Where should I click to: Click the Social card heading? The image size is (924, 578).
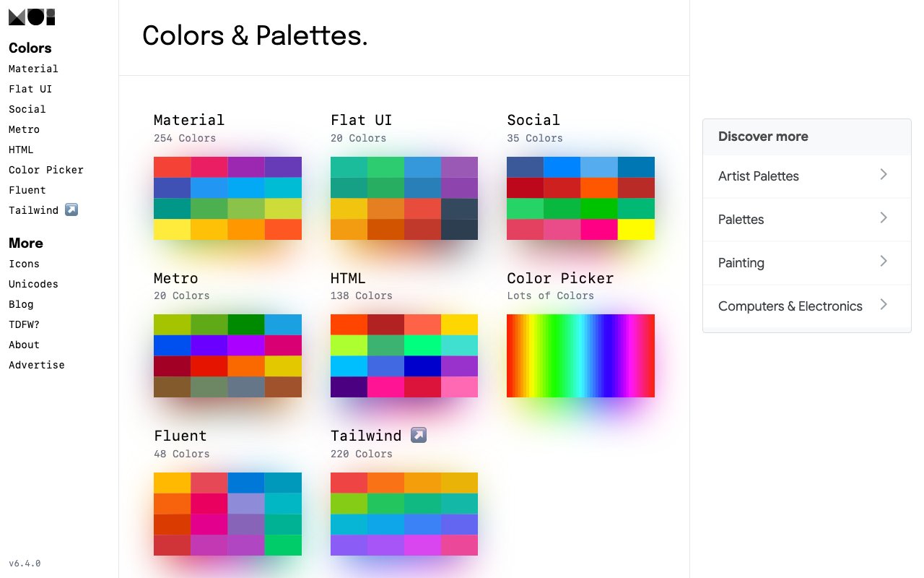point(533,120)
